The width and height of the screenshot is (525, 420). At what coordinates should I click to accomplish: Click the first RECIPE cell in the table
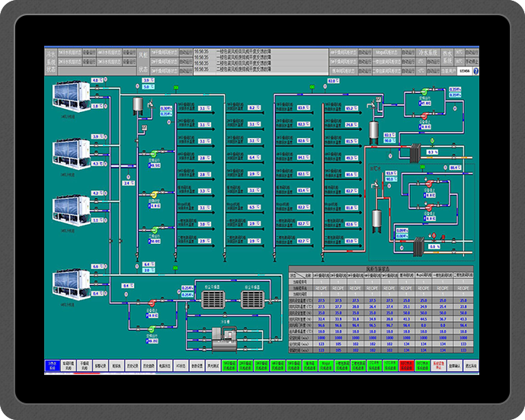[321, 289]
